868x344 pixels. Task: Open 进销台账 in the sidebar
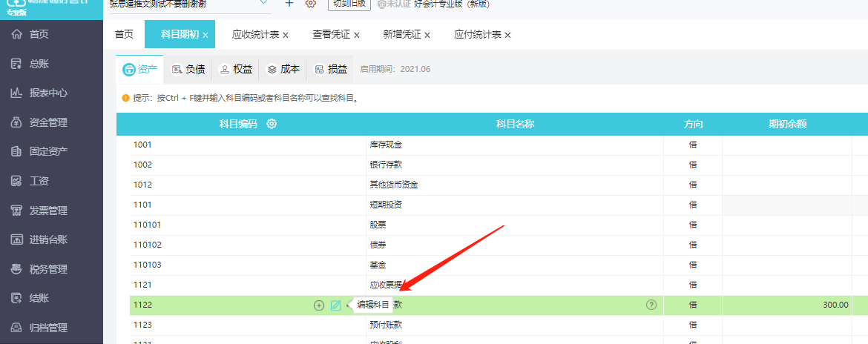click(x=39, y=240)
